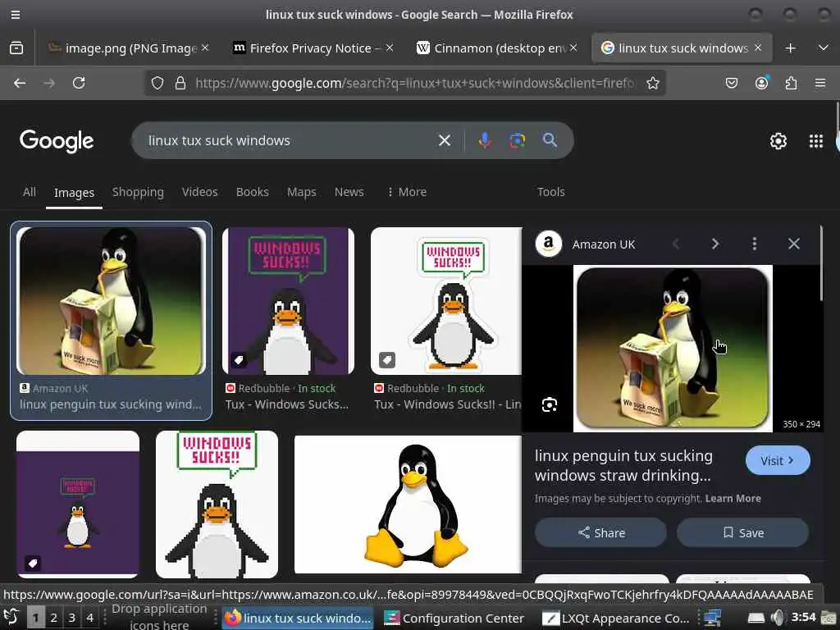Click the Google logo

57,141
